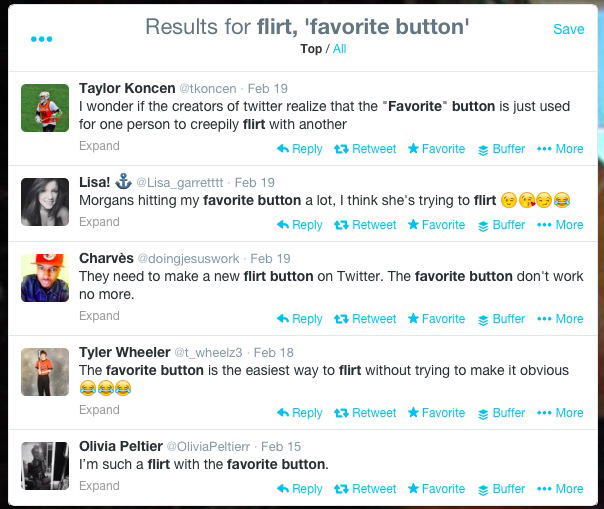604x509 pixels.
Task: Reply to Tyler Wheeler's tweet
Action: pyautogui.click(x=299, y=413)
